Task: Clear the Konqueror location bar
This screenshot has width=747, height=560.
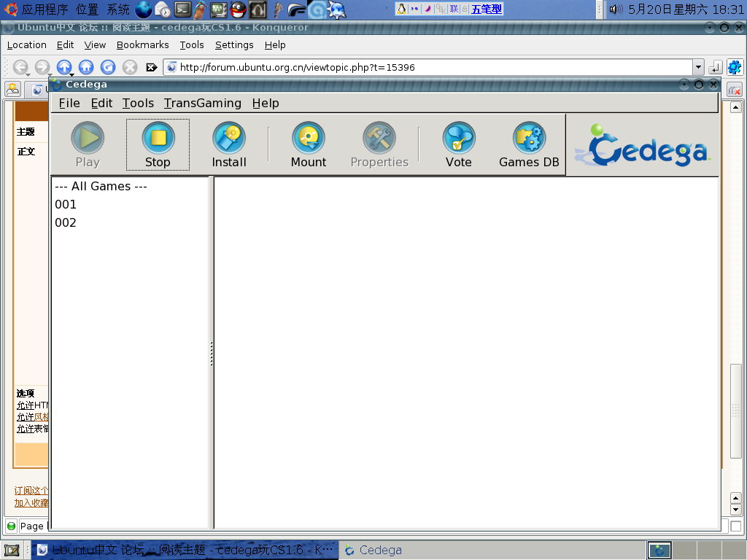Action: pos(152,68)
